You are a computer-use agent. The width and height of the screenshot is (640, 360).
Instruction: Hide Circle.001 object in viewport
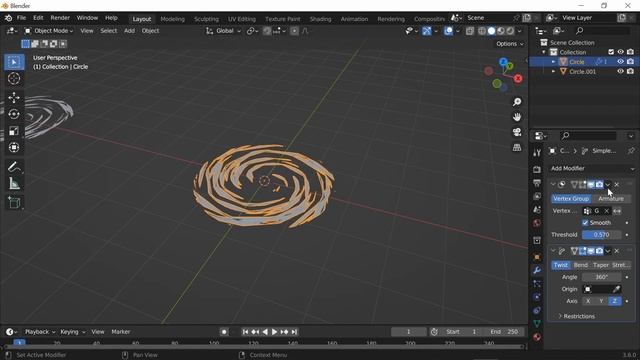[x=620, y=71]
